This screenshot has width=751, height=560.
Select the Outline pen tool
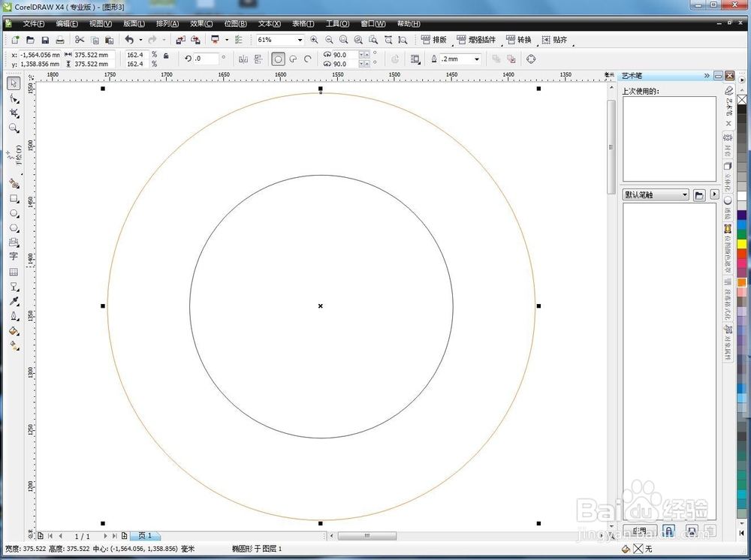[14, 316]
